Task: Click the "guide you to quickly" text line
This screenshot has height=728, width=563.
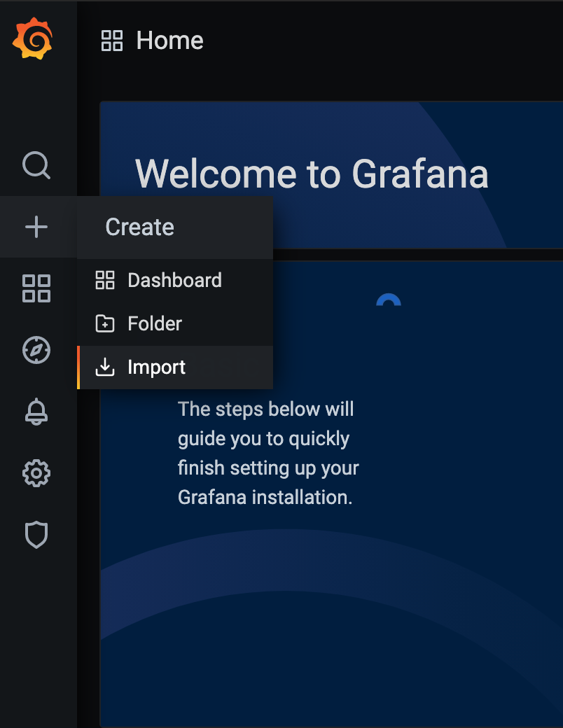Action: click(x=264, y=439)
